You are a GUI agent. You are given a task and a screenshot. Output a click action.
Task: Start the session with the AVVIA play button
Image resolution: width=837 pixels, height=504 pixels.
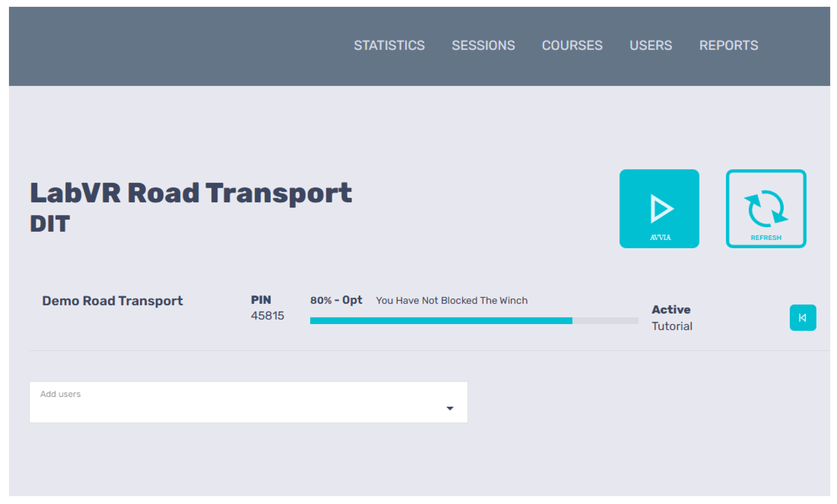coord(659,209)
